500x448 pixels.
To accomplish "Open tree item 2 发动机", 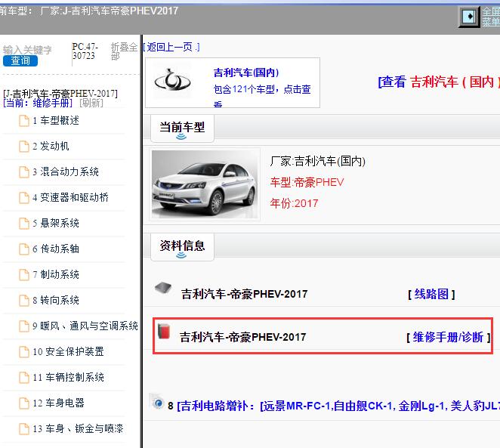I will tap(51, 146).
